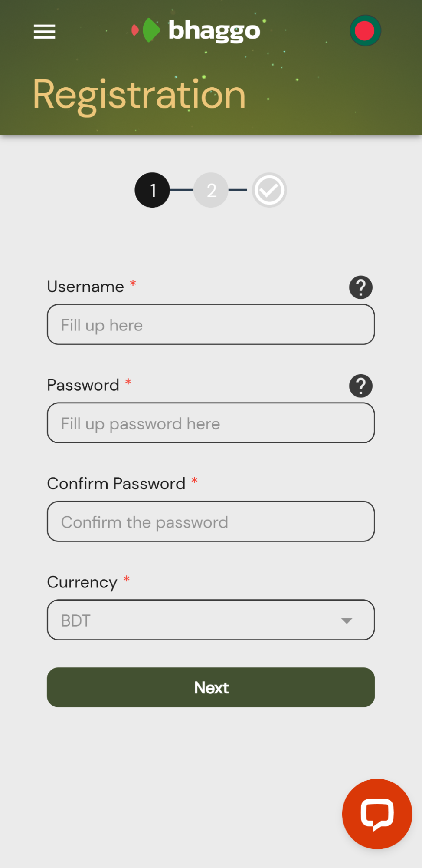The height and width of the screenshot is (868, 422).
Task: Click the Confirm Password label
Action: coord(116,483)
